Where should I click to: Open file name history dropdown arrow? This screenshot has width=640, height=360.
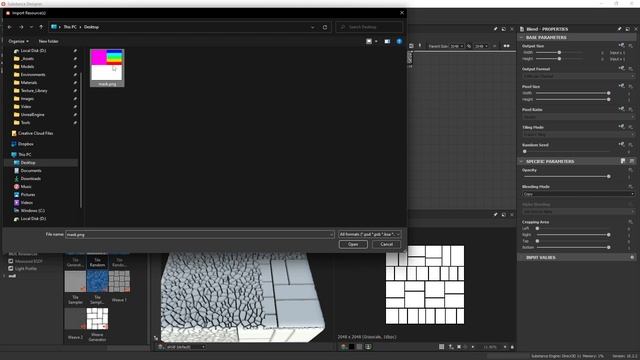[331, 234]
